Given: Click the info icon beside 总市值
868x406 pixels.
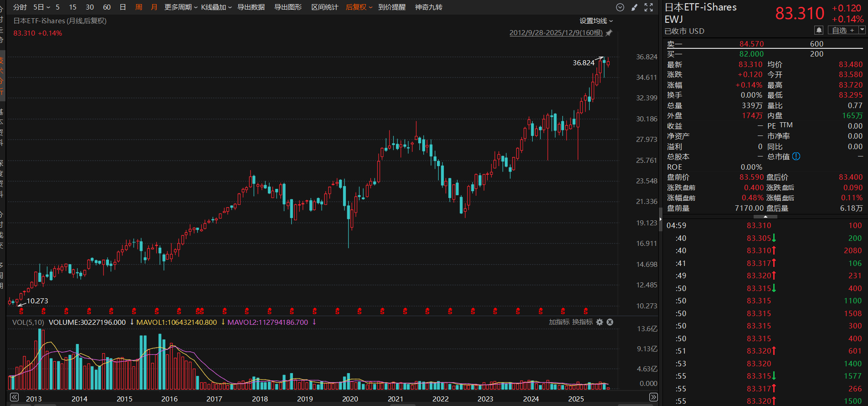Looking at the screenshot, I should point(796,156).
